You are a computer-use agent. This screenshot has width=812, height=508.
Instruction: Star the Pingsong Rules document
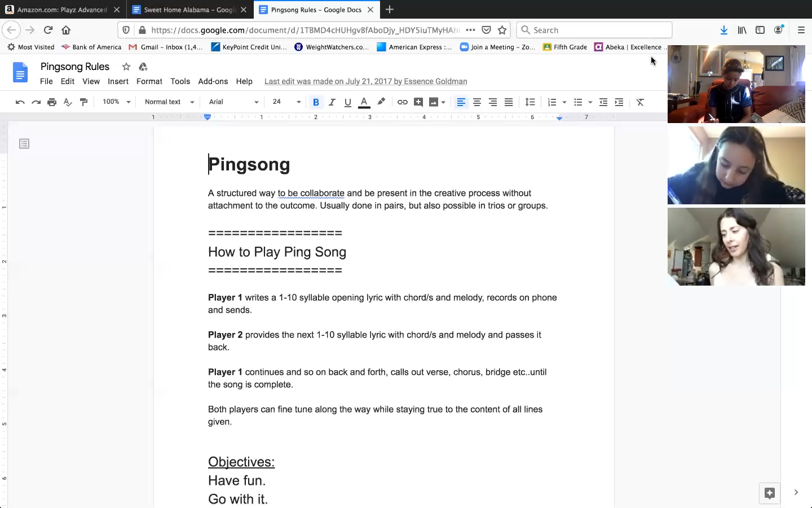[x=126, y=67]
